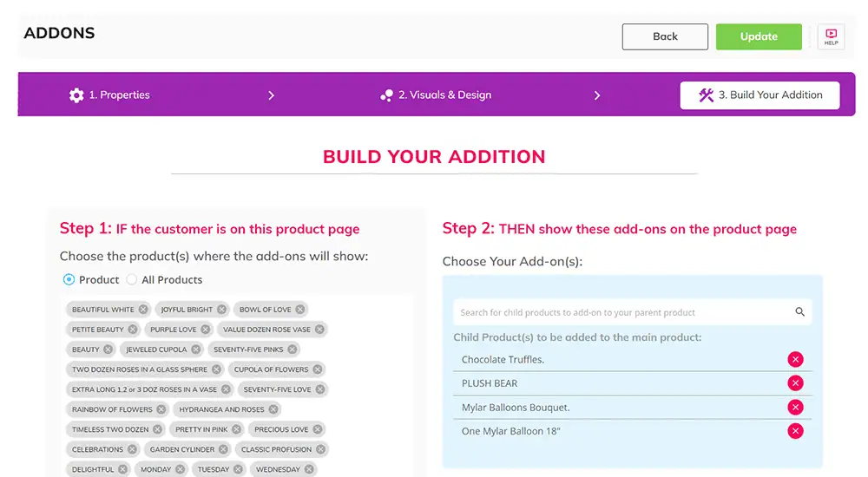Focus the child products search field
868x477 pixels.
[632, 312]
